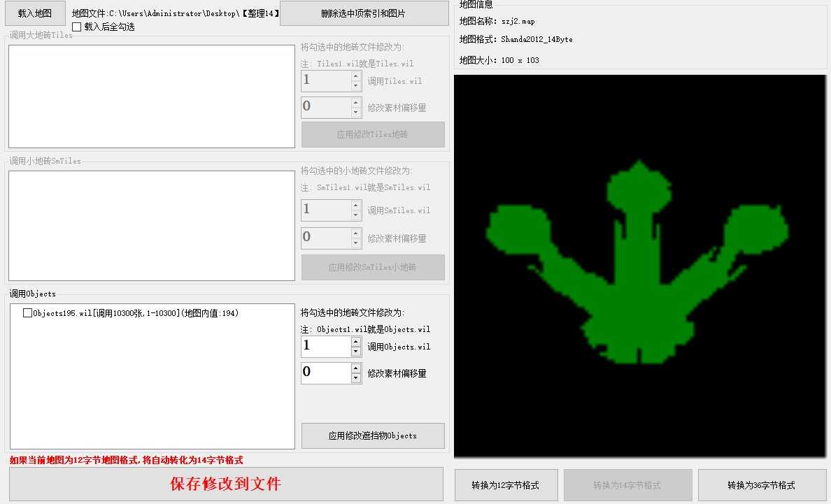
Task: Click down arrow of 调用Objects.wil spinner
Action: click(356, 352)
